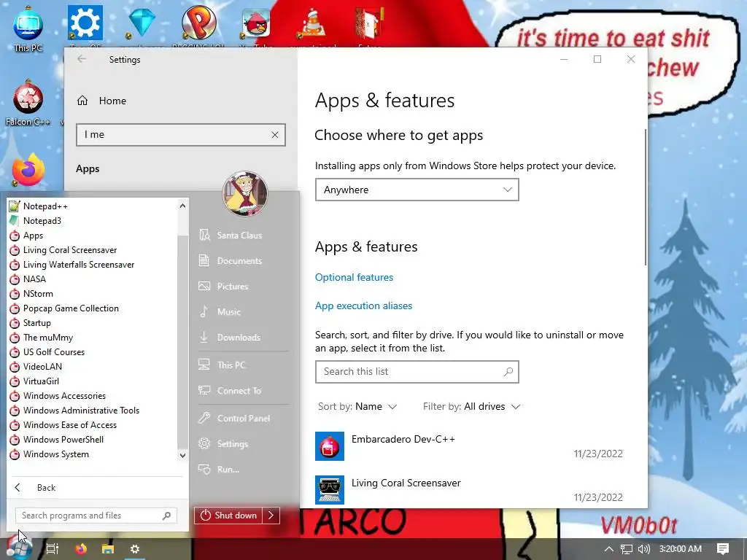The image size is (747, 560).
Task: Click the Search this list field
Action: coord(417,371)
